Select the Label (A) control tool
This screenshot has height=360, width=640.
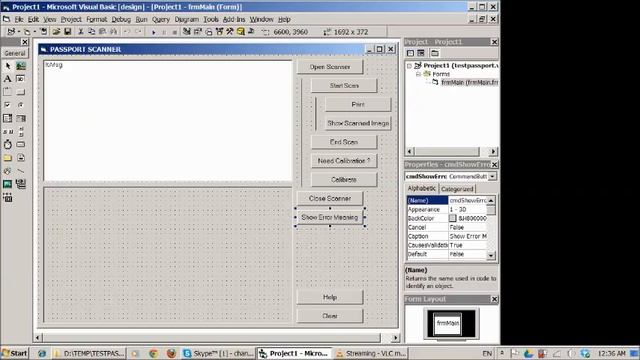[8, 79]
